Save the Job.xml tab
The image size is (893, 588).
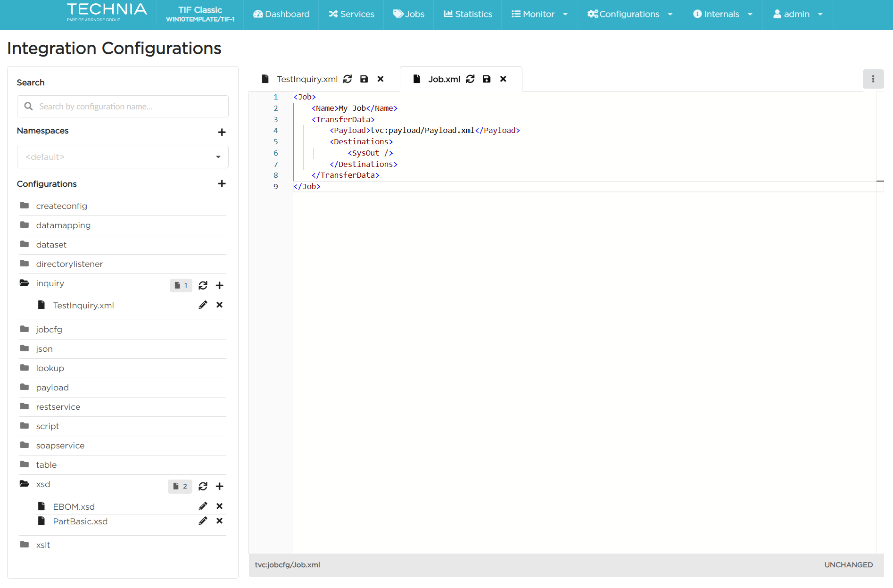point(487,79)
